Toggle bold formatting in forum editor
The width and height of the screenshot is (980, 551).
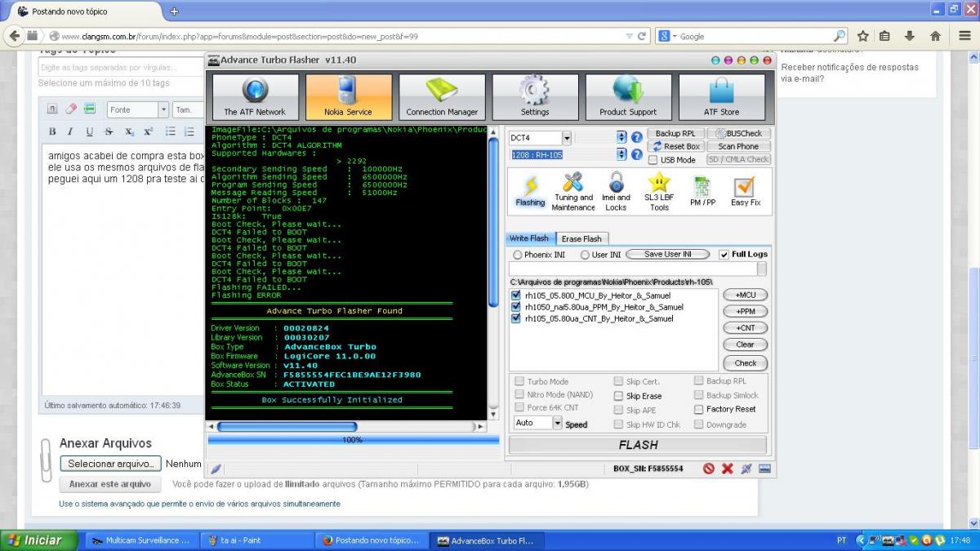click(x=52, y=131)
